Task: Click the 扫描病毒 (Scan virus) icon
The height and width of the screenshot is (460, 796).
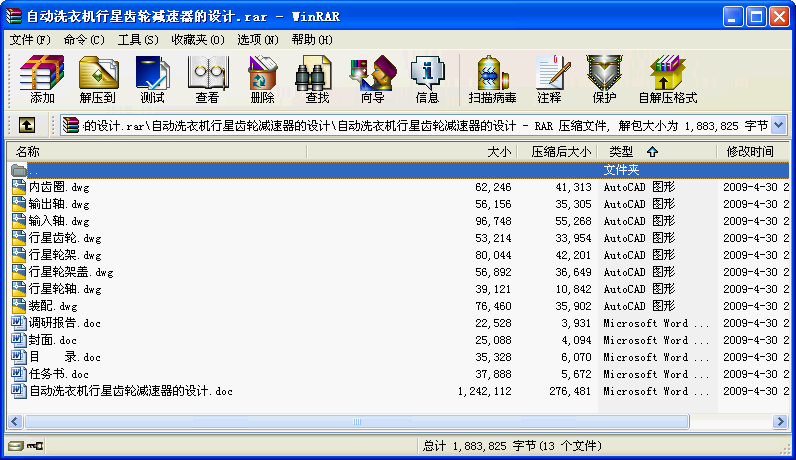Action: tap(492, 80)
